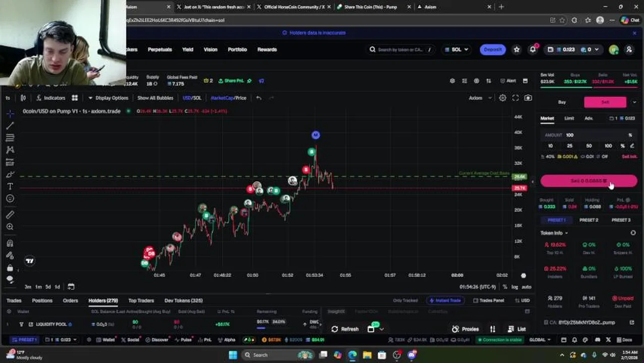
Task: Select PRESET 2
Action: (589, 220)
